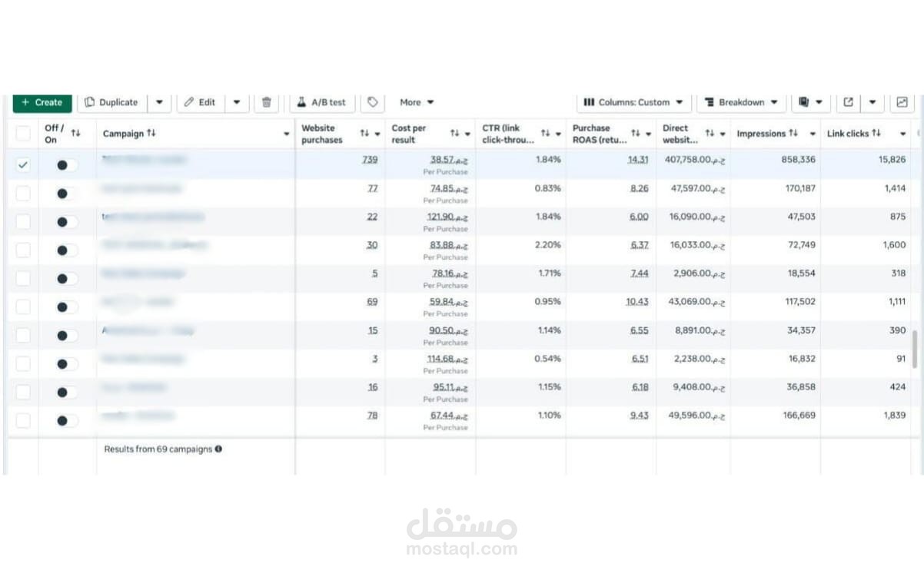
Task: Open Cost per result column menu arrow
Action: pos(467,134)
